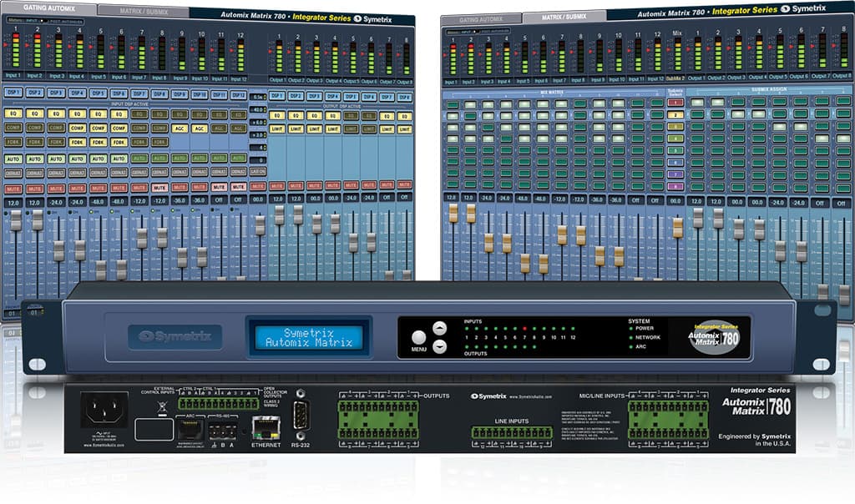Select Submix 8 magenta button
Screen dimensions: 855x504
[675, 186]
